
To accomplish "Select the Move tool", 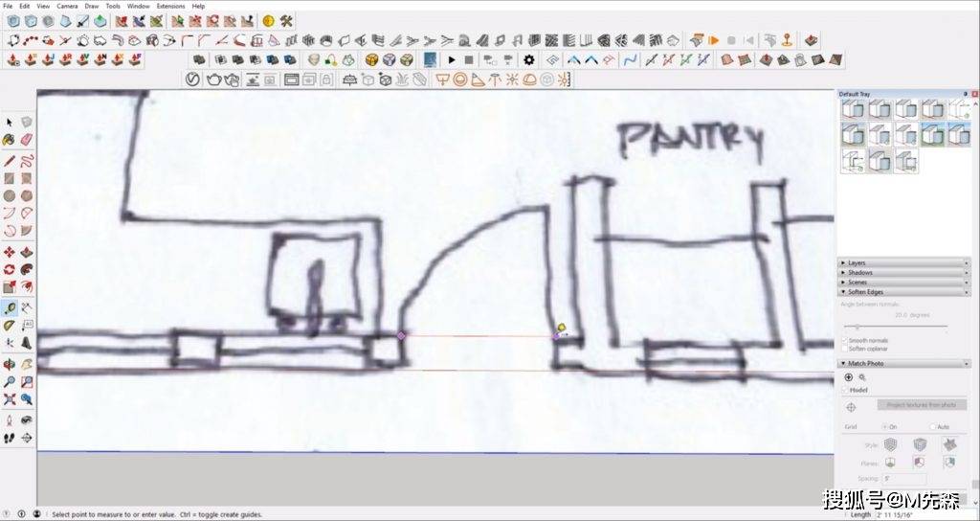I will pos(10,253).
